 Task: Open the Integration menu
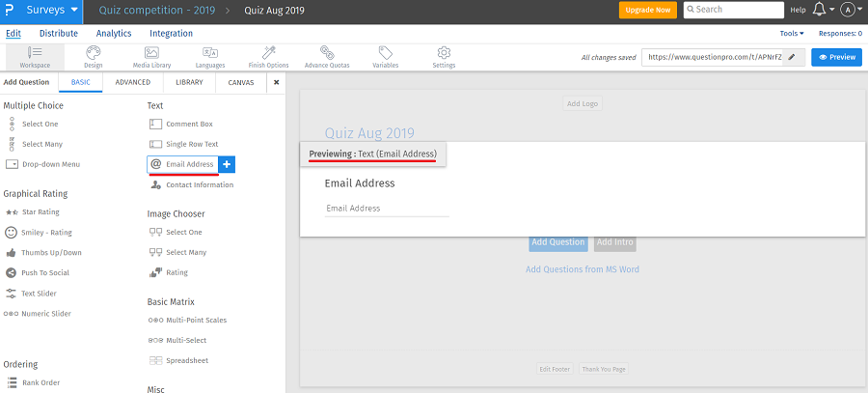(171, 33)
